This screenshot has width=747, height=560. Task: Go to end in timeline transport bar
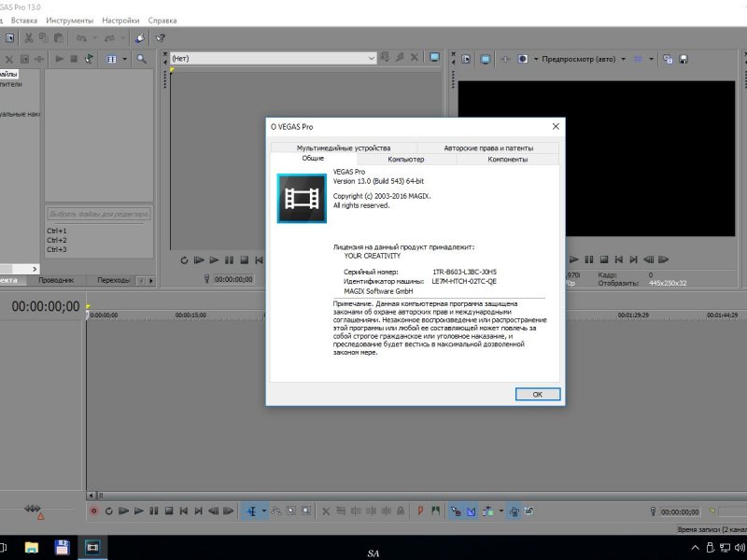click(198, 511)
